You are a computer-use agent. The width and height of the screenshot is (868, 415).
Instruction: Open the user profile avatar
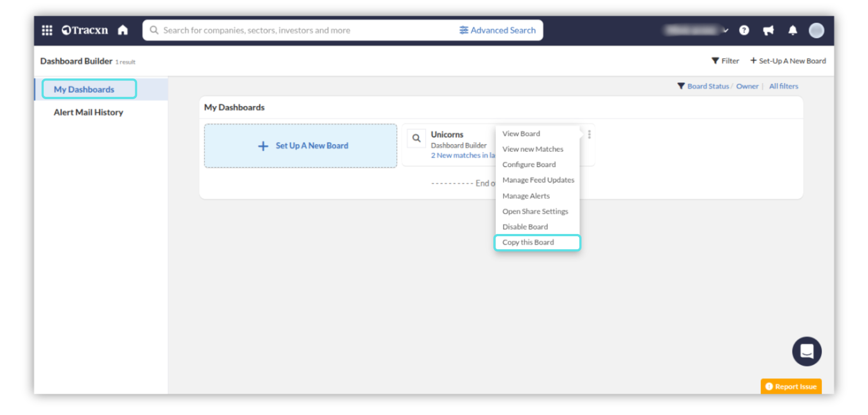816,30
